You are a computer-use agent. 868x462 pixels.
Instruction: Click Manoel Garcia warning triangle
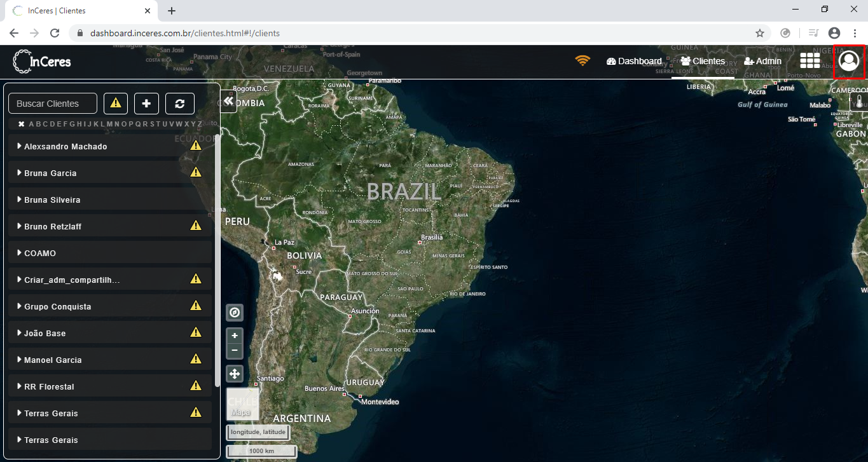[x=196, y=359]
